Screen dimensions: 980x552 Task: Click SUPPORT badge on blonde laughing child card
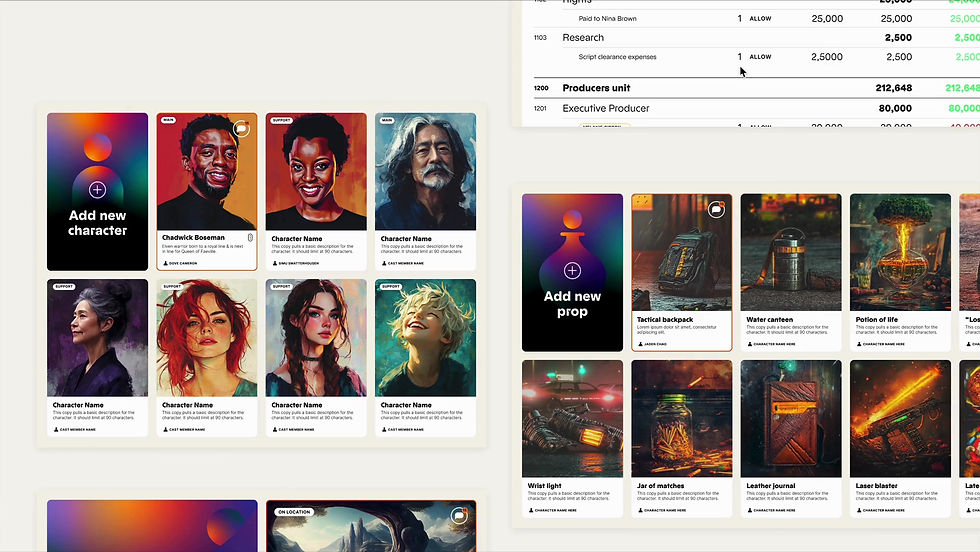[391, 286]
